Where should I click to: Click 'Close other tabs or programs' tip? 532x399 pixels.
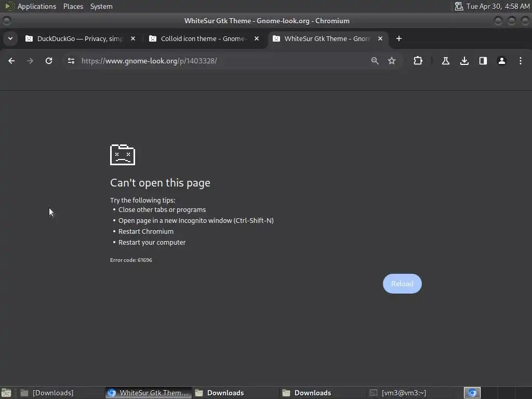click(162, 210)
